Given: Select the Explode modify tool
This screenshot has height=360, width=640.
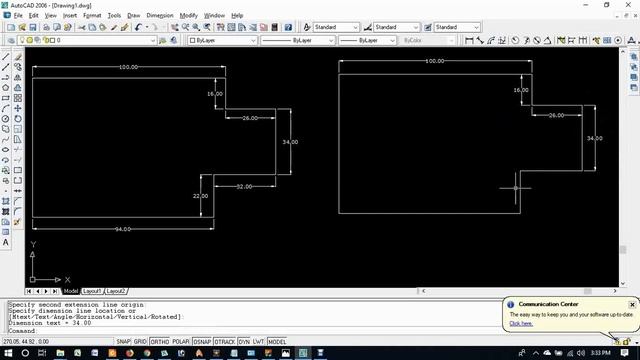Looking at the screenshot, I should pos(18,222).
